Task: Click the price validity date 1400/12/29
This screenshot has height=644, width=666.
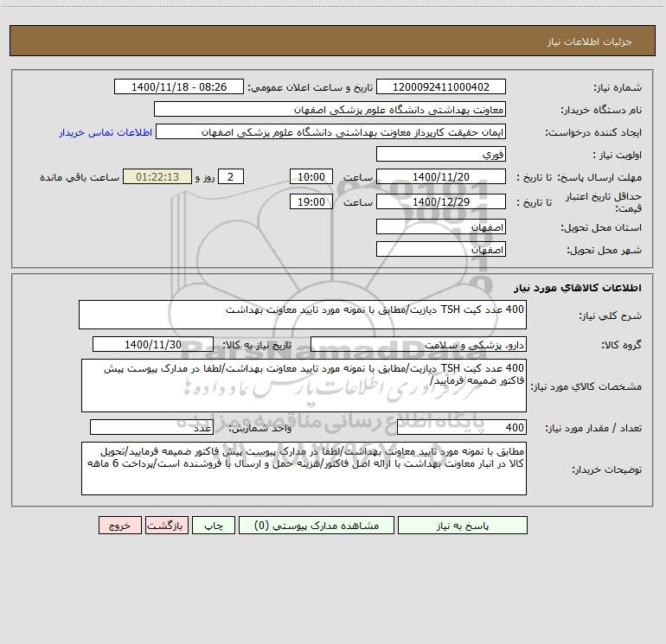Action: (441, 201)
